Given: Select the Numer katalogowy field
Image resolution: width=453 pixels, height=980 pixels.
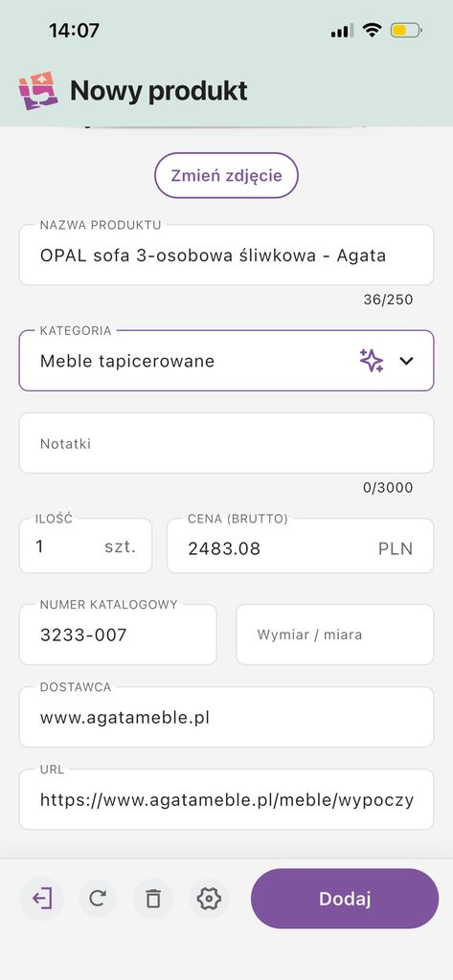Looking at the screenshot, I should 118,635.
